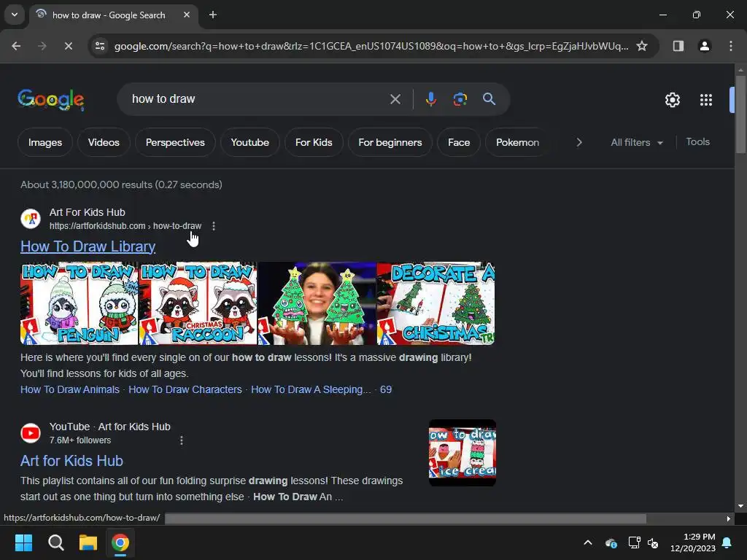This screenshot has height=560, width=747.
Task: Click the Art For Kids Hub favicon
Action: click(31, 219)
